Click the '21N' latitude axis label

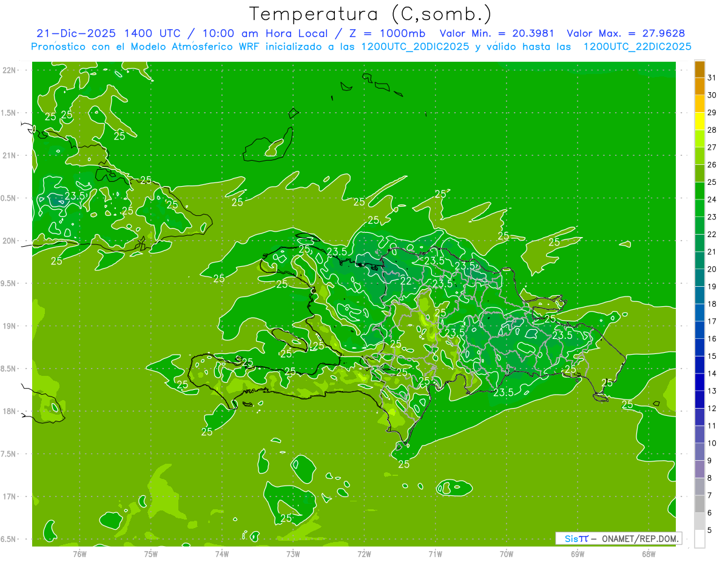coord(9,155)
